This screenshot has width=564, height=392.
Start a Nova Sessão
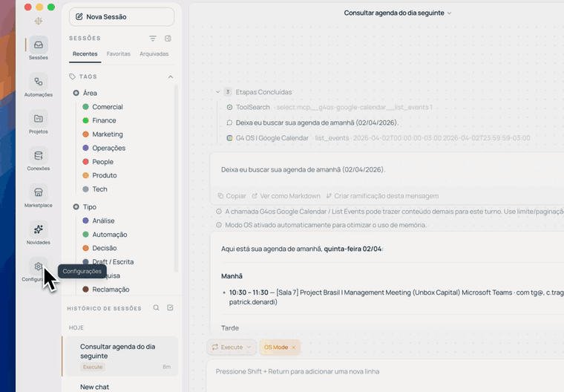[122, 16]
